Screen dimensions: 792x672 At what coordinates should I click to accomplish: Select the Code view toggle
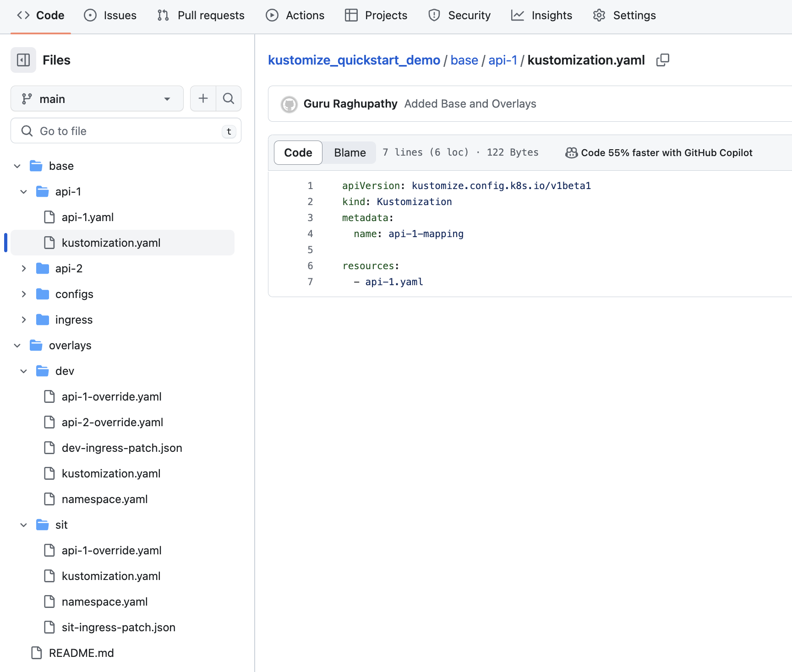tap(298, 153)
